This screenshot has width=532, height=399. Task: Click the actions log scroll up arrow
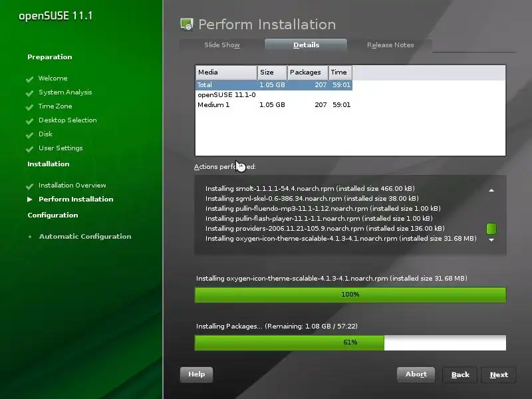[491, 190]
